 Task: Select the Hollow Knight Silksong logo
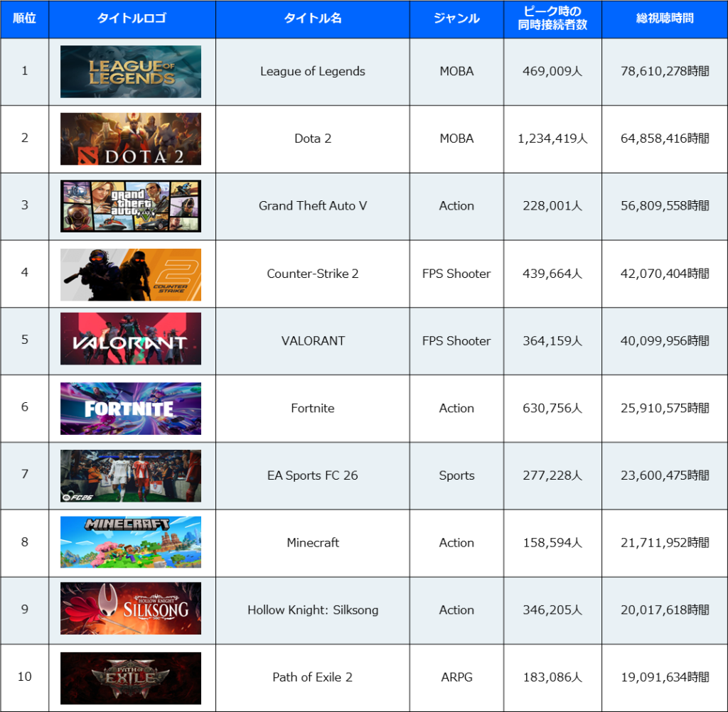pos(131,608)
